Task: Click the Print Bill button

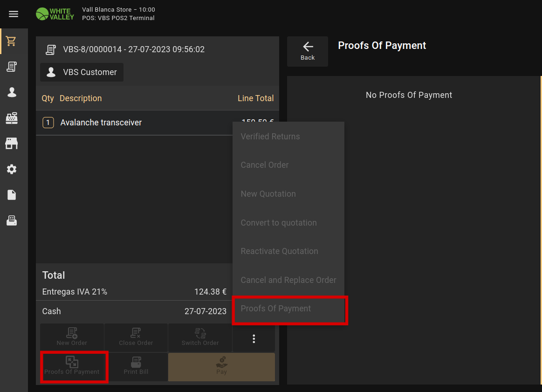Action: (x=136, y=366)
